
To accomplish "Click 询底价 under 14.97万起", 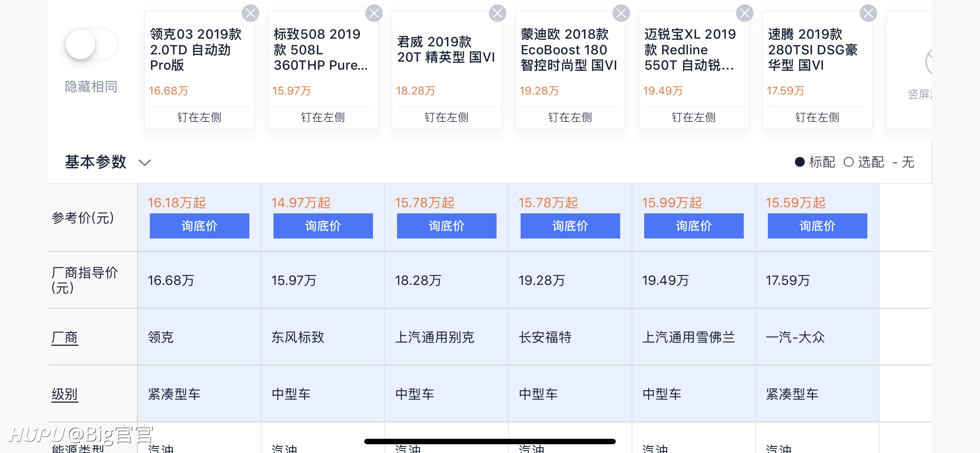I will tap(323, 226).
